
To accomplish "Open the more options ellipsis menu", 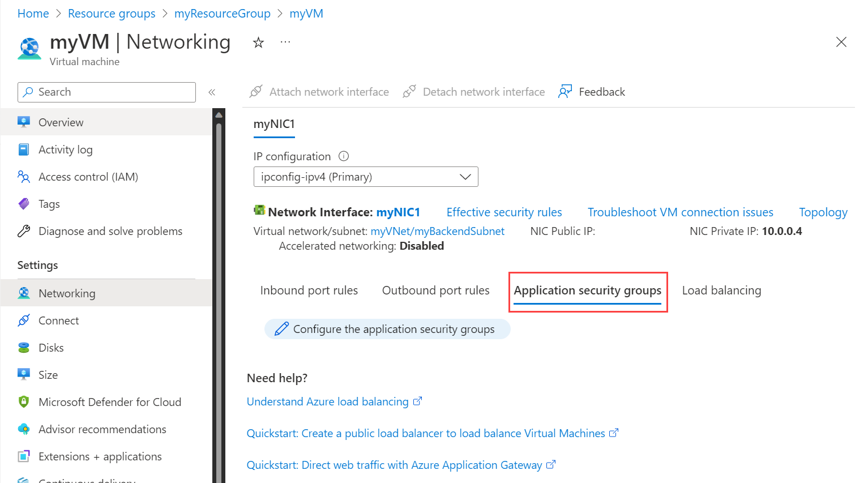I will [x=285, y=41].
